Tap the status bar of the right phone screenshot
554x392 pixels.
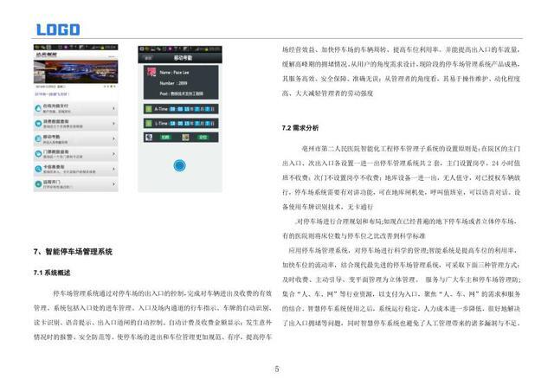pos(180,48)
